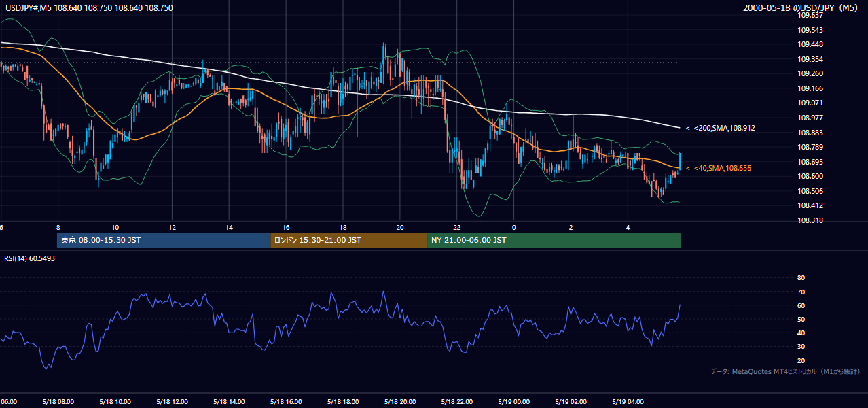Image resolution: width=868 pixels, height=408 pixels.
Task: Click hour label 8 under the price chart
Action: [58, 227]
